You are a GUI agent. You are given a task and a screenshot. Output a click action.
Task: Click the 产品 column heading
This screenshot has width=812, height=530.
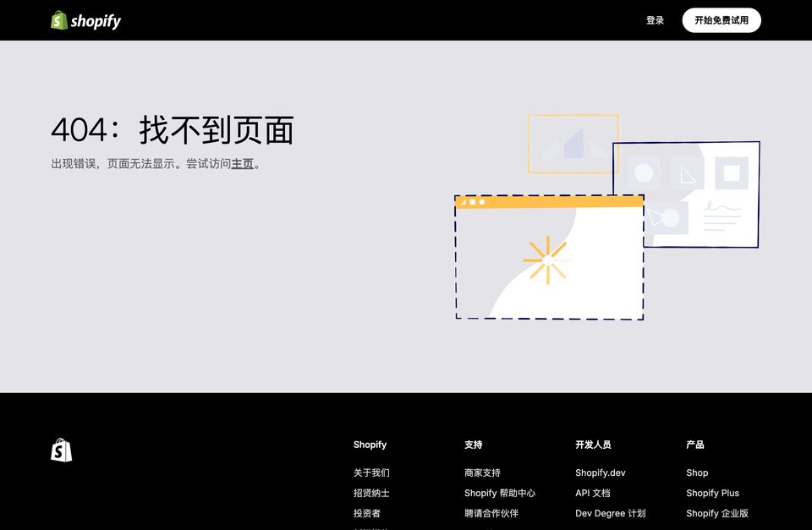(695, 445)
